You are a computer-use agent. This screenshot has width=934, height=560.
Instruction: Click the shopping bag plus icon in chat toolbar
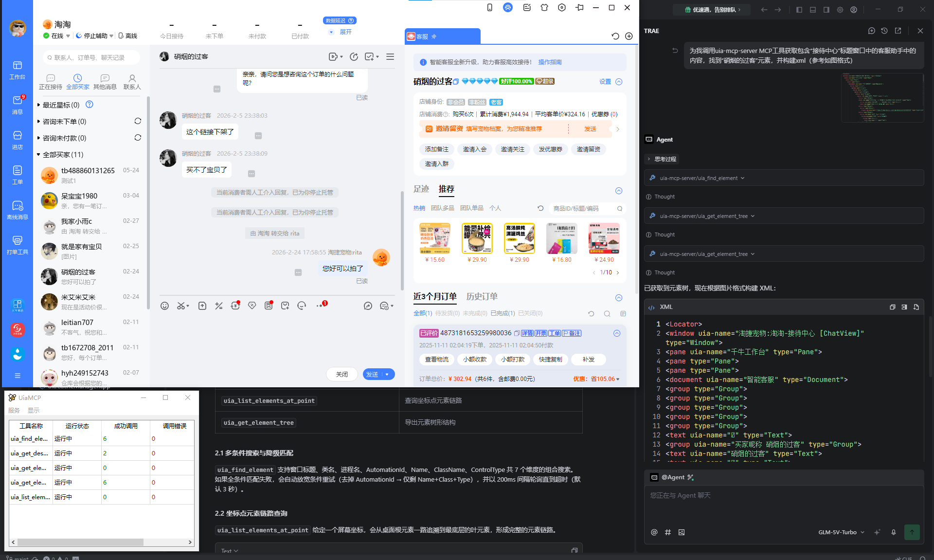pyautogui.click(x=285, y=306)
